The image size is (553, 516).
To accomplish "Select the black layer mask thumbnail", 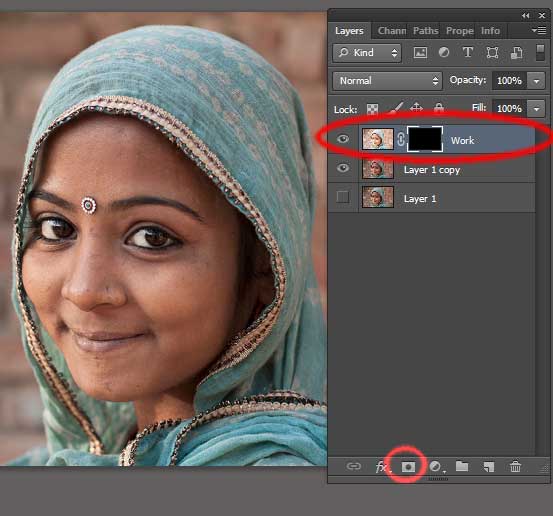I will pyautogui.click(x=425, y=139).
